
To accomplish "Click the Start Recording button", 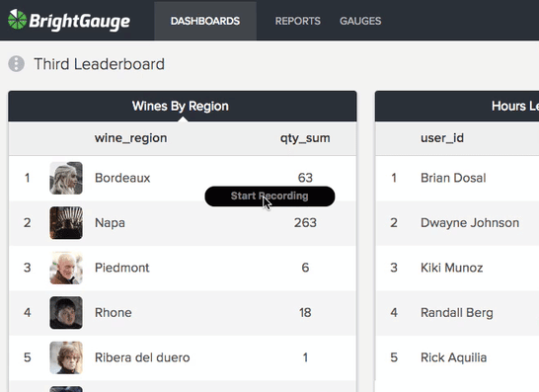I will click(269, 196).
